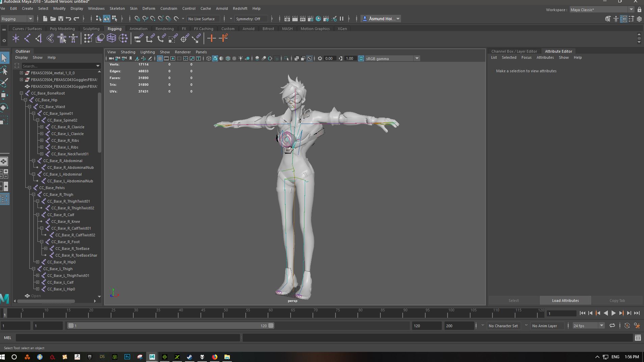
Task: Click the Cluster deformer shelf icon
Action: tap(123, 38)
